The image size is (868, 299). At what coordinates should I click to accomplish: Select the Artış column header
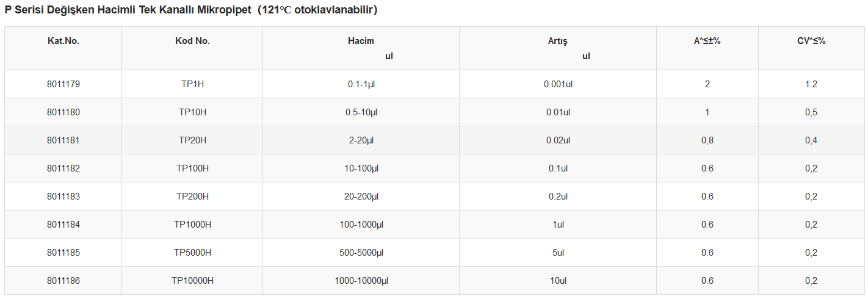558,41
